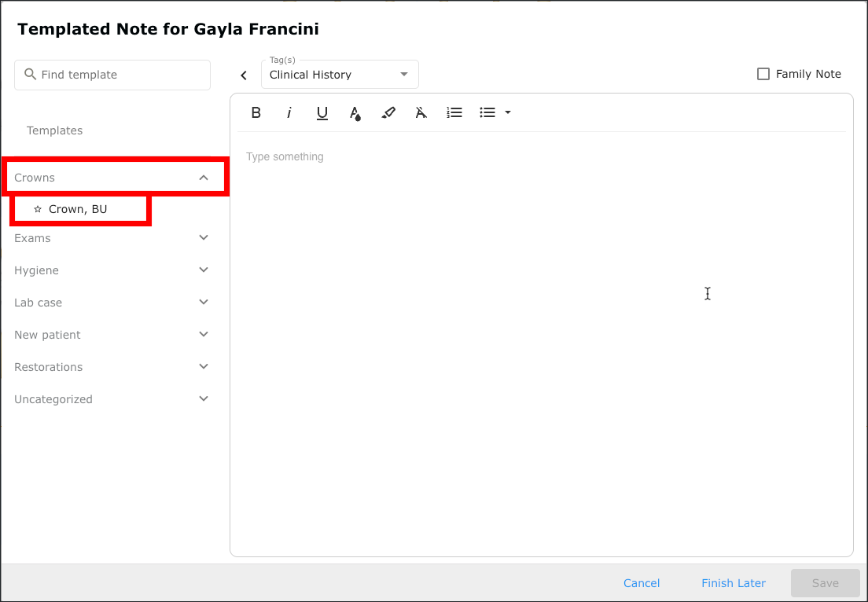The width and height of the screenshot is (868, 602).
Task: Open the Tag(s) Clinical History dropdown
Action: [x=340, y=75]
